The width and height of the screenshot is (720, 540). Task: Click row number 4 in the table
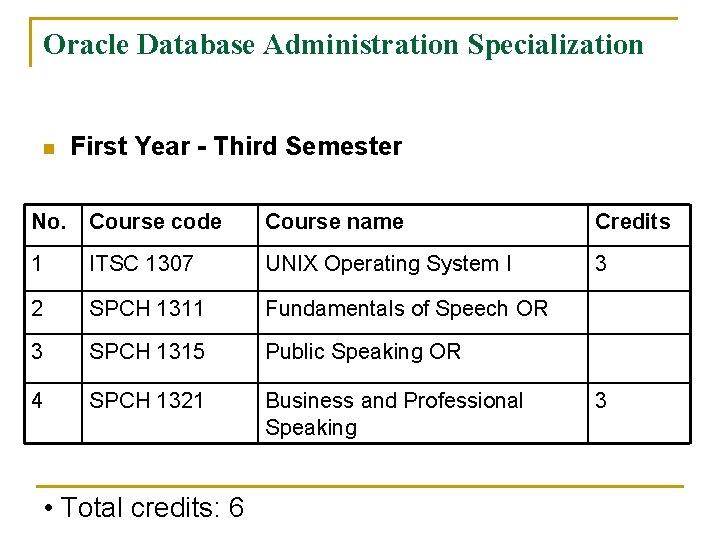38,401
